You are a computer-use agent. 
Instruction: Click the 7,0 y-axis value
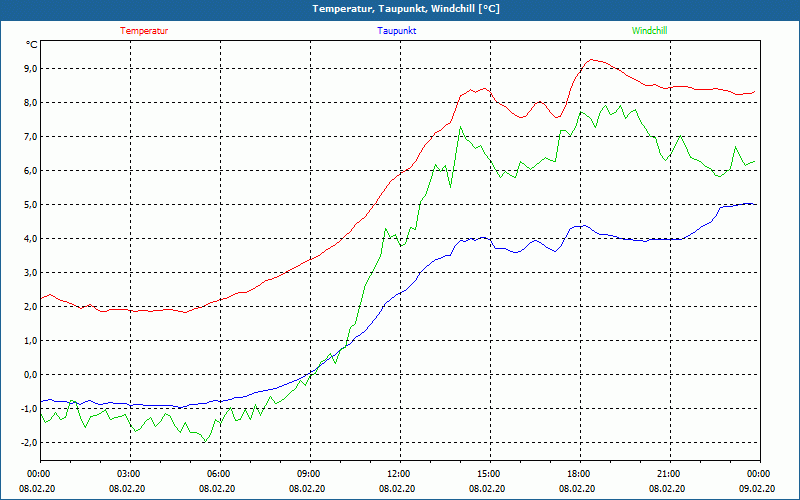point(31,136)
